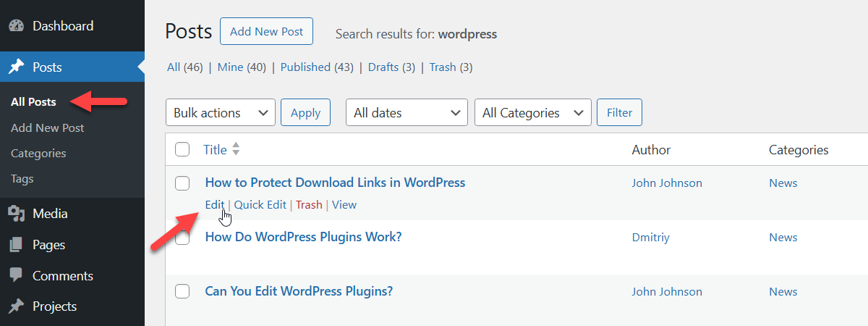Screen dimensions: 868x326
Task: Check the 'Can You Edit WordPress Plugins?' post
Action: [182, 291]
